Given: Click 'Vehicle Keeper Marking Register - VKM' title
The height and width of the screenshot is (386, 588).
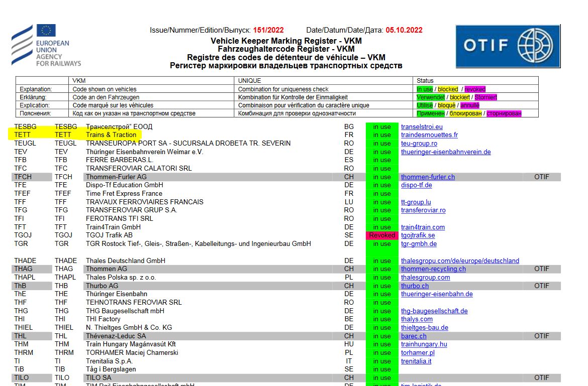Looking at the screenshot, I should [x=286, y=41].
